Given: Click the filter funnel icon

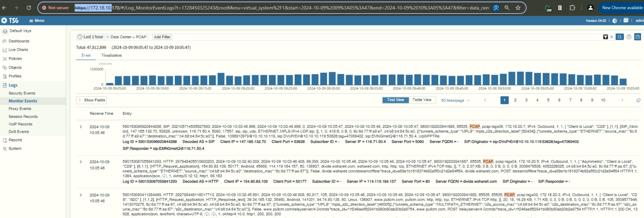Looking at the screenshot, I should 605,37.
